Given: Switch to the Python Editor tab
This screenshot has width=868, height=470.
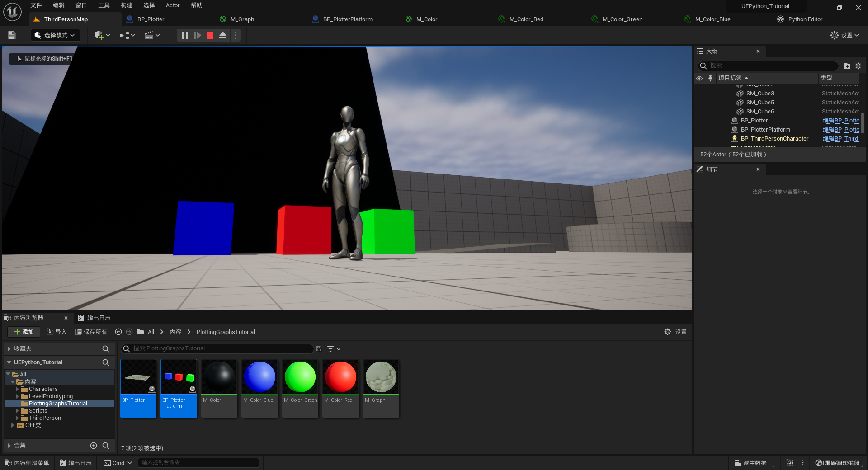Looking at the screenshot, I should [x=805, y=19].
